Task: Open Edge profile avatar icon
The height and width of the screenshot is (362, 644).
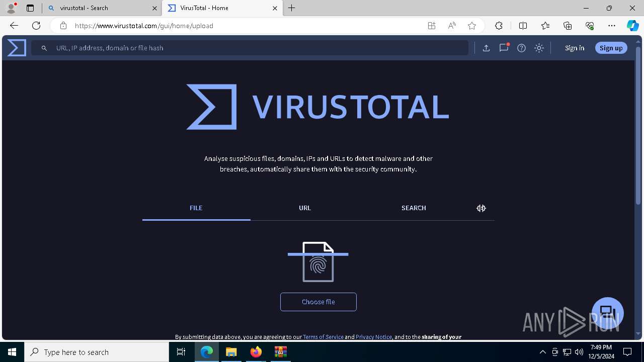Action: pyautogui.click(x=11, y=8)
